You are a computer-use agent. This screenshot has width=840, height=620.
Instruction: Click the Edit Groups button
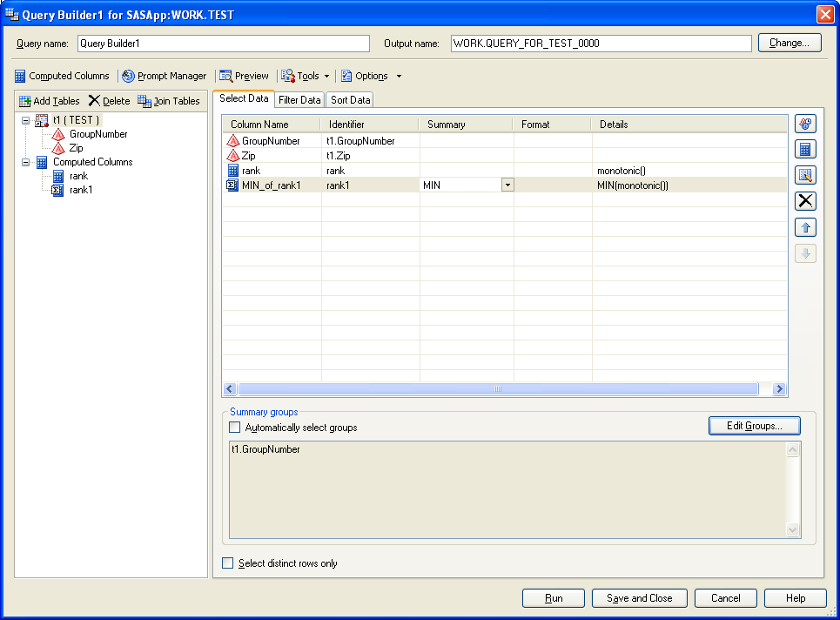(754, 426)
